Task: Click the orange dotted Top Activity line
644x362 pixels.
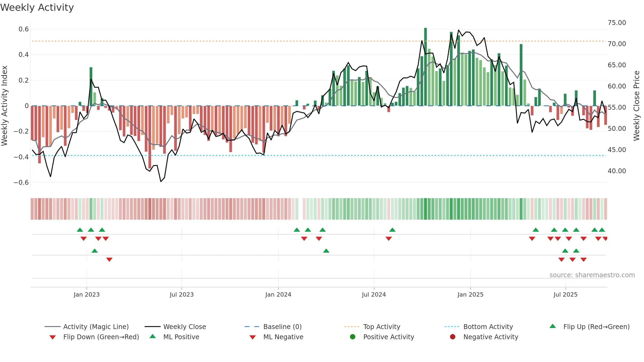Action: coord(319,41)
